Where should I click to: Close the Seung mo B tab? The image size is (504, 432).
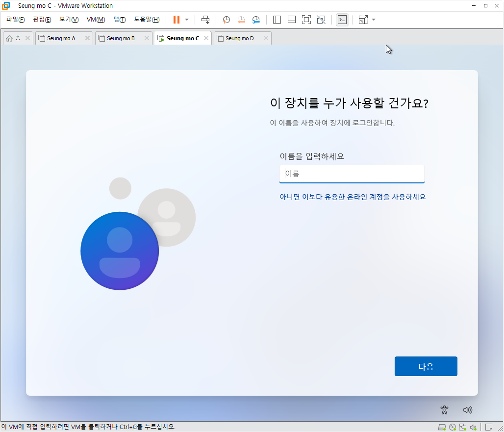[x=147, y=38]
